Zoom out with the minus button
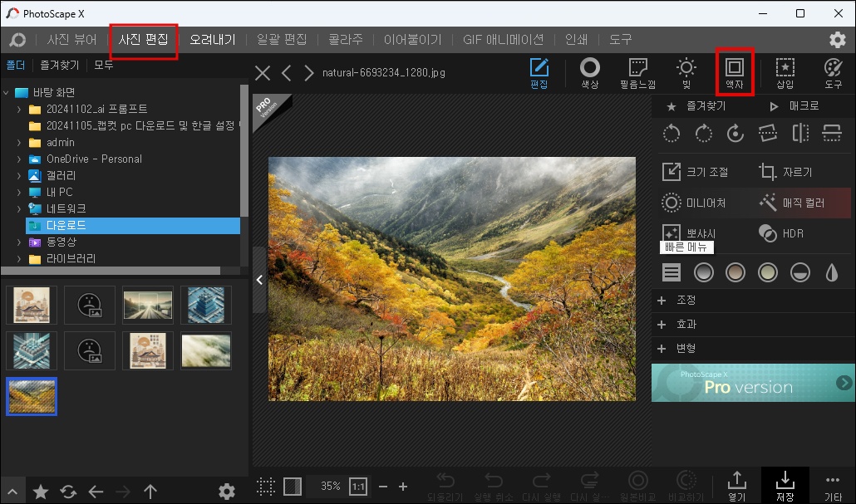 pyautogui.click(x=383, y=486)
